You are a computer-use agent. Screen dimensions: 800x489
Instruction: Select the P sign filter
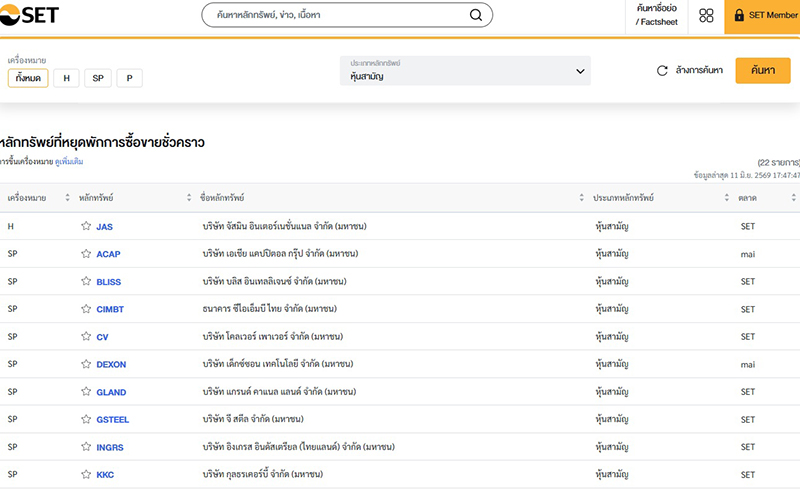tap(130, 78)
